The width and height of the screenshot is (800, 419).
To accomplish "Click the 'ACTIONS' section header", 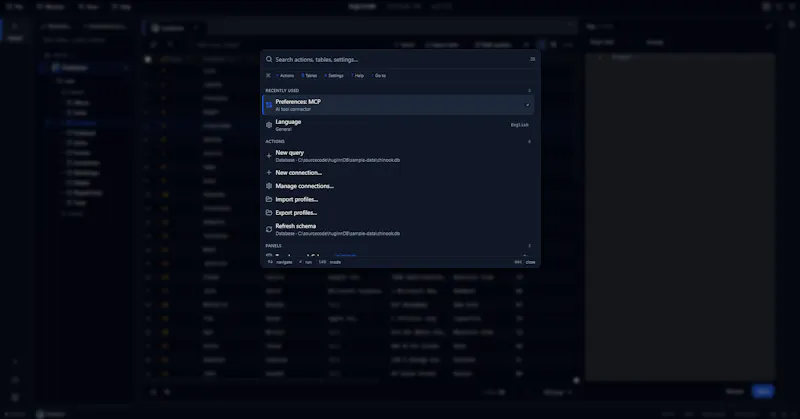I will tap(275, 141).
